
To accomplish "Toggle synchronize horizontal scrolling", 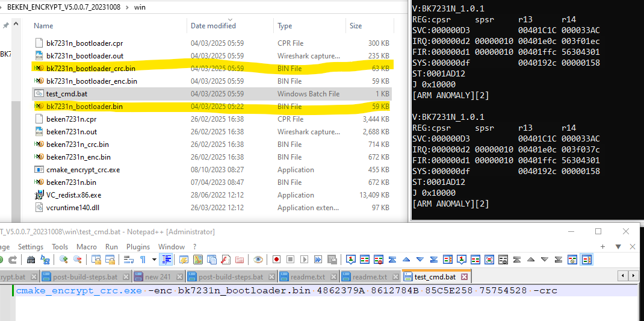I will pyautogui.click(x=110, y=260).
